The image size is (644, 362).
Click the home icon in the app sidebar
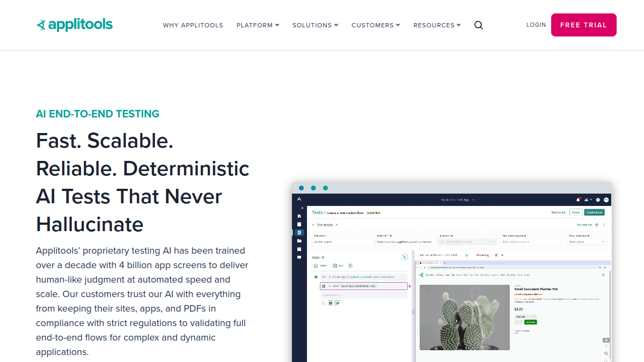(x=299, y=216)
